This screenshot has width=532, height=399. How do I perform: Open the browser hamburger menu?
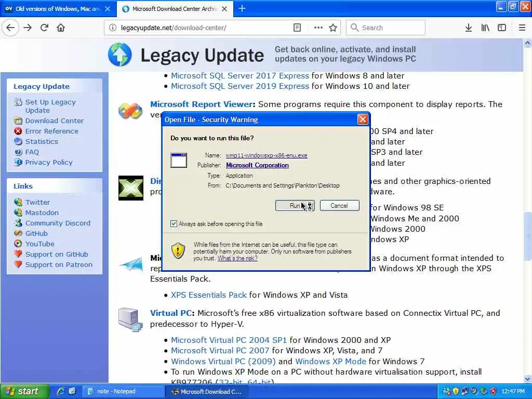coord(522,28)
